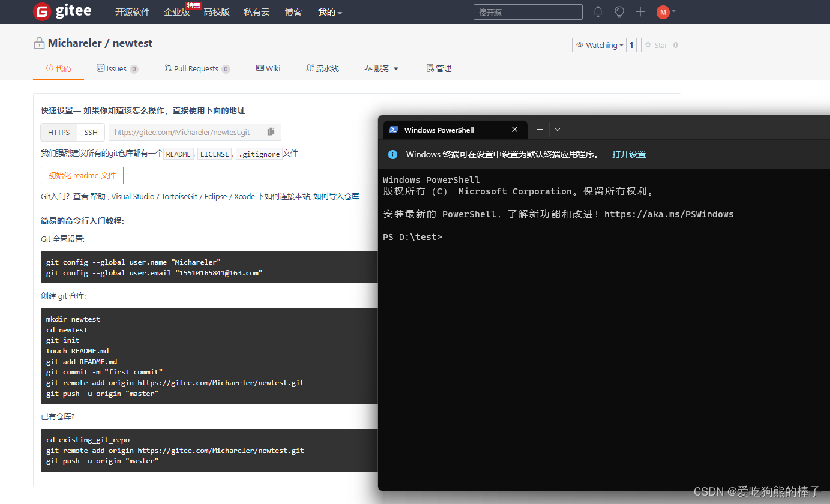Open the Wiki tab
Screen dimensions: 830x504
pyautogui.click(x=268, y=68)
